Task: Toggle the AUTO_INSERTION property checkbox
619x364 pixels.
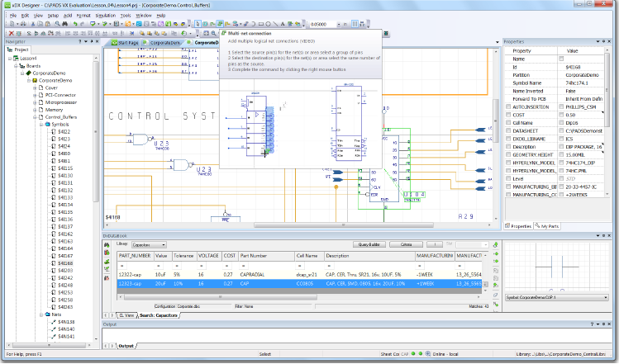Action: pos(507,107)
